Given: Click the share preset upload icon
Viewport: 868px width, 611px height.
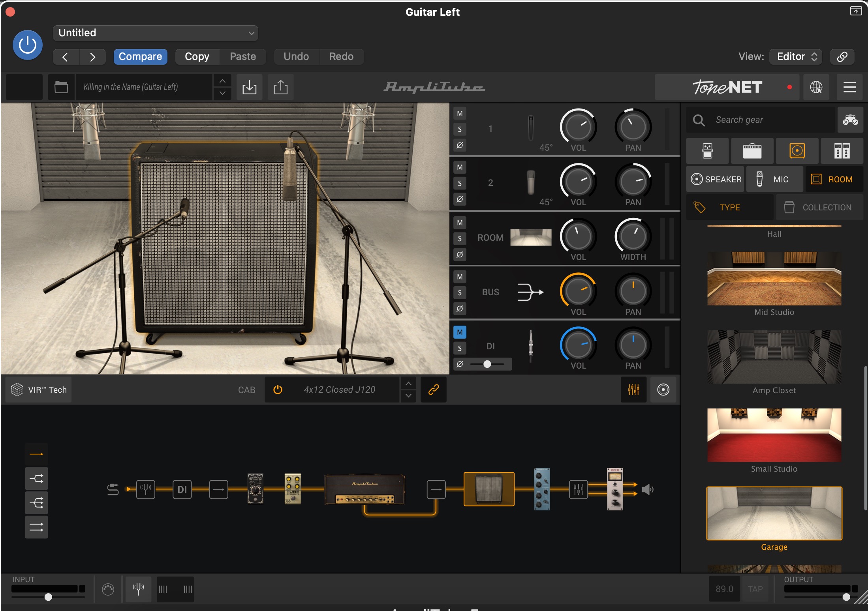Looking at the screenshot, I should (281, 87).
